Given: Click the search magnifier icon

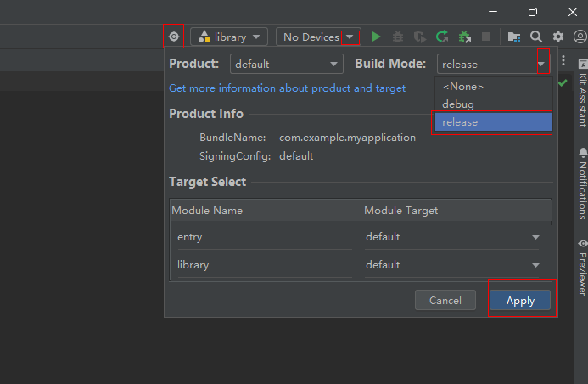Looking at the screenshot, I should coord(536,37).
